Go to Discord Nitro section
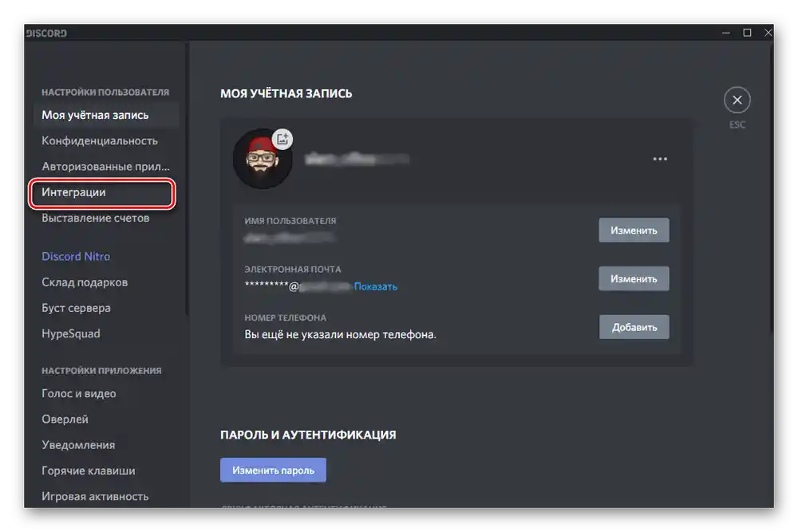The width and height of the screenshot is (798, 532). click(x=106, y=256)
